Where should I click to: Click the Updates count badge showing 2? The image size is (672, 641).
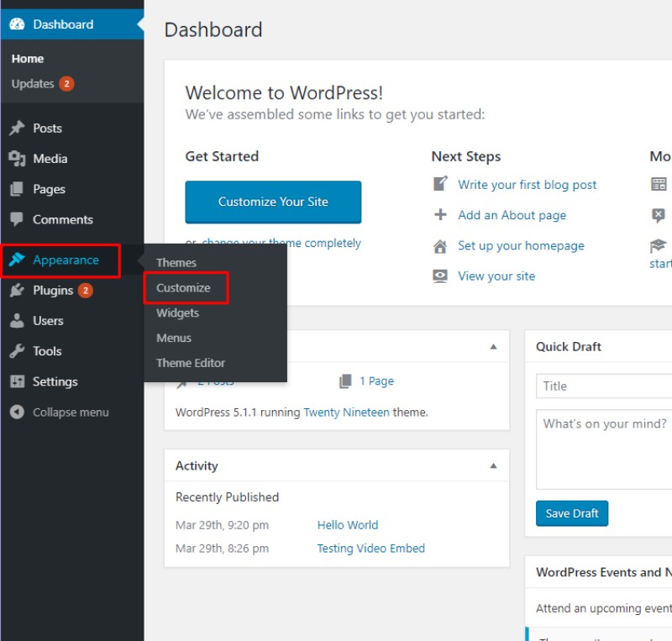[66, 84]
